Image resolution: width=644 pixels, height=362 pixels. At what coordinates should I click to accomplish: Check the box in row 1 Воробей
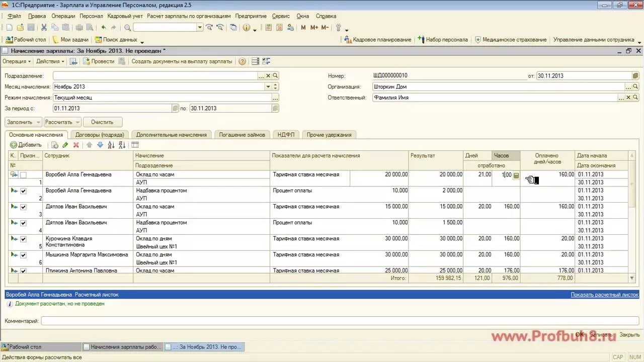(23, 175)
